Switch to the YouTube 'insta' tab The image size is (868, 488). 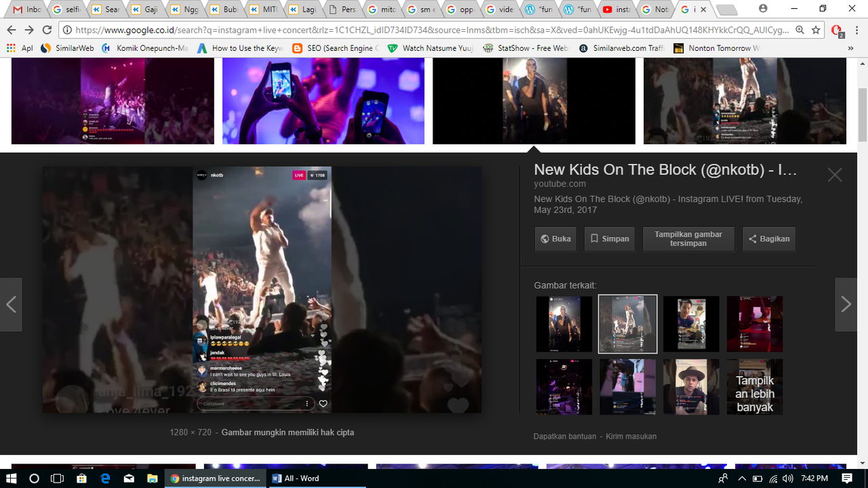[x=616, y=9]
